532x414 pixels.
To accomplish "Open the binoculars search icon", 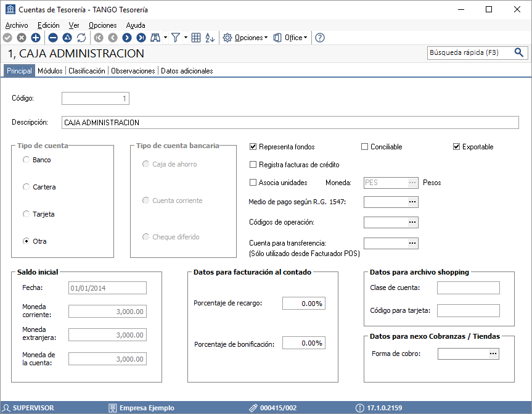I will coord(155,38).
